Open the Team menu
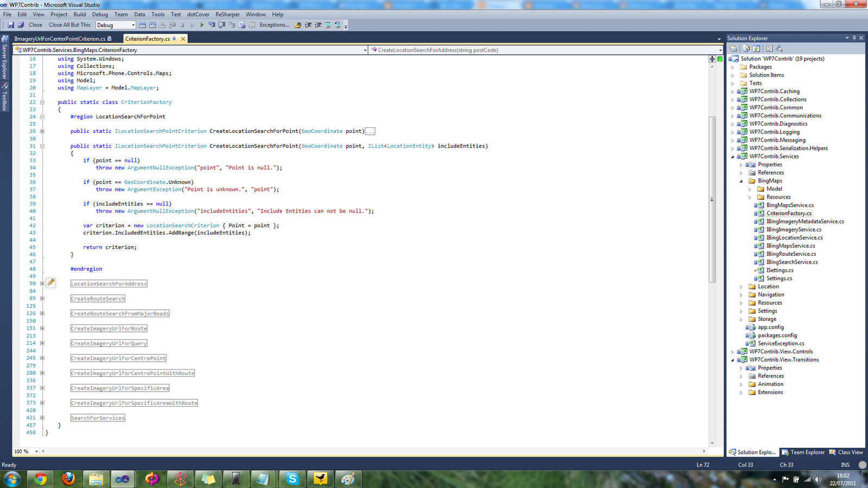 pos(121,15)
